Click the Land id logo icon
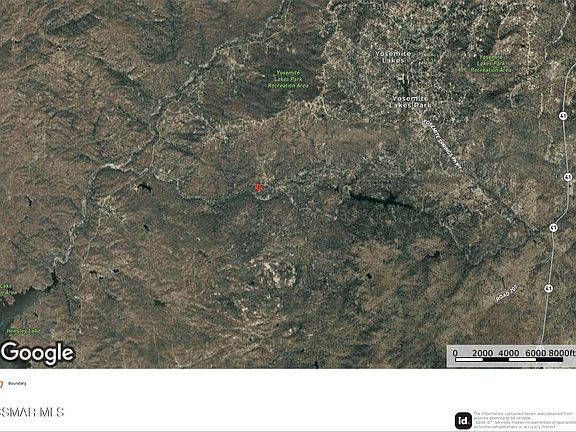Screen dimensions: 576x432 (x=463, y=421)
